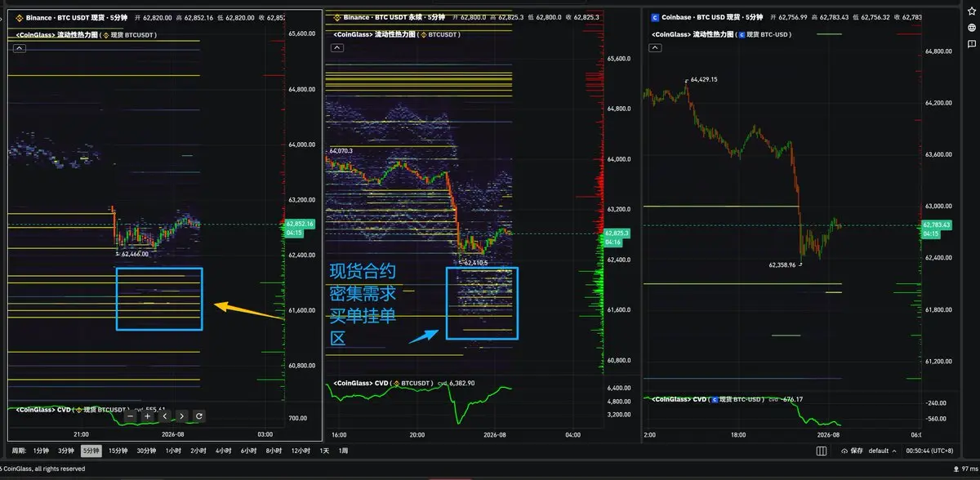Select the 2小时 timeframe
This screenshot has height=480, width=980.
[x=198, y=451]
